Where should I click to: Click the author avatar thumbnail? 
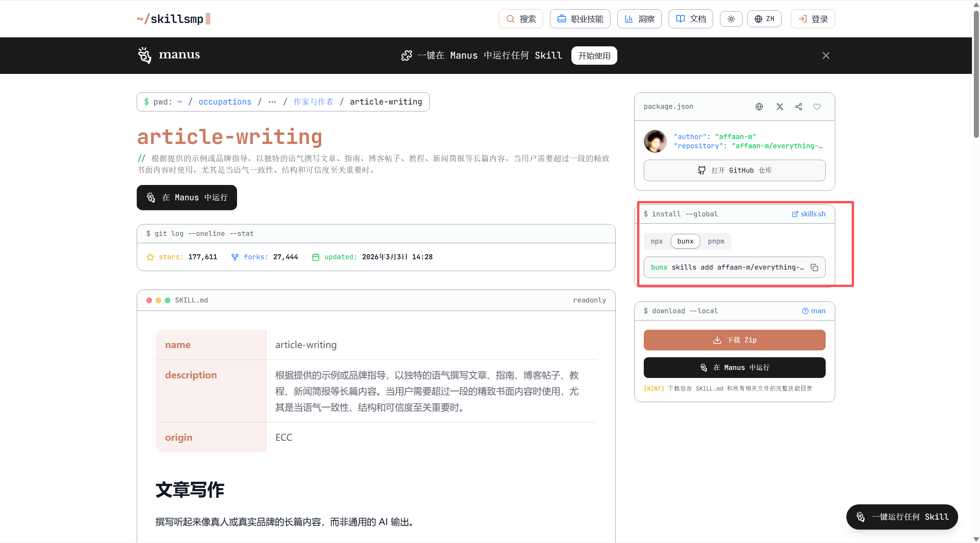click(655, 141)
